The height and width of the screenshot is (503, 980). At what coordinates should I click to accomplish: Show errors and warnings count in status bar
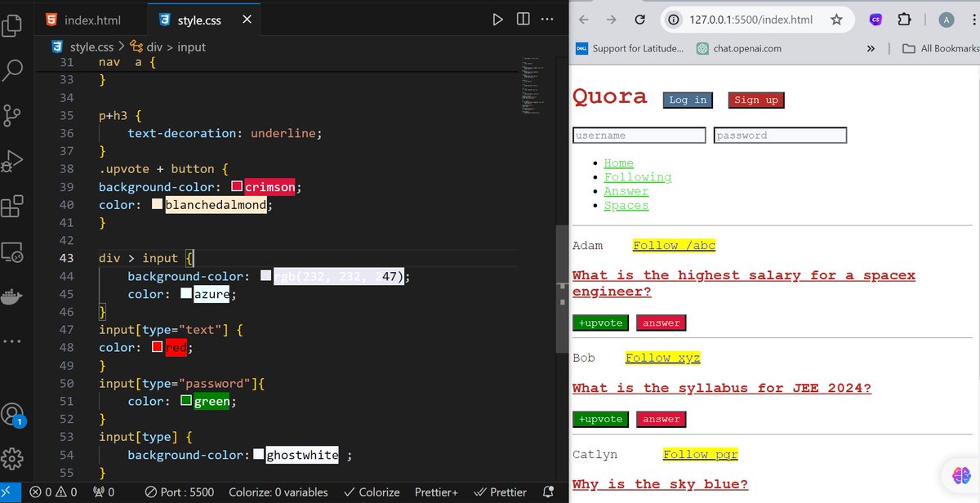[x=53, y=492]
